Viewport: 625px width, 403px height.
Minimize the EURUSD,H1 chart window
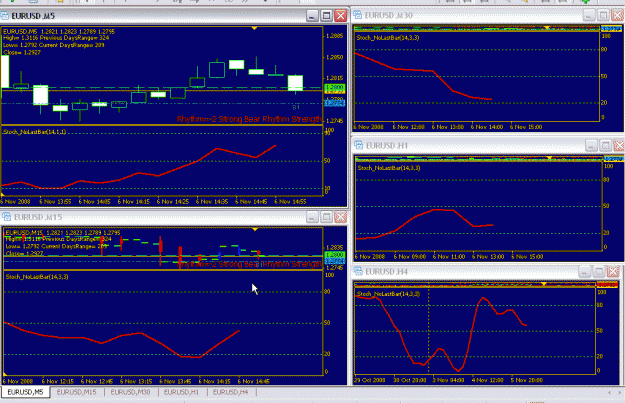pyautogui.click(x=591, y=146)
